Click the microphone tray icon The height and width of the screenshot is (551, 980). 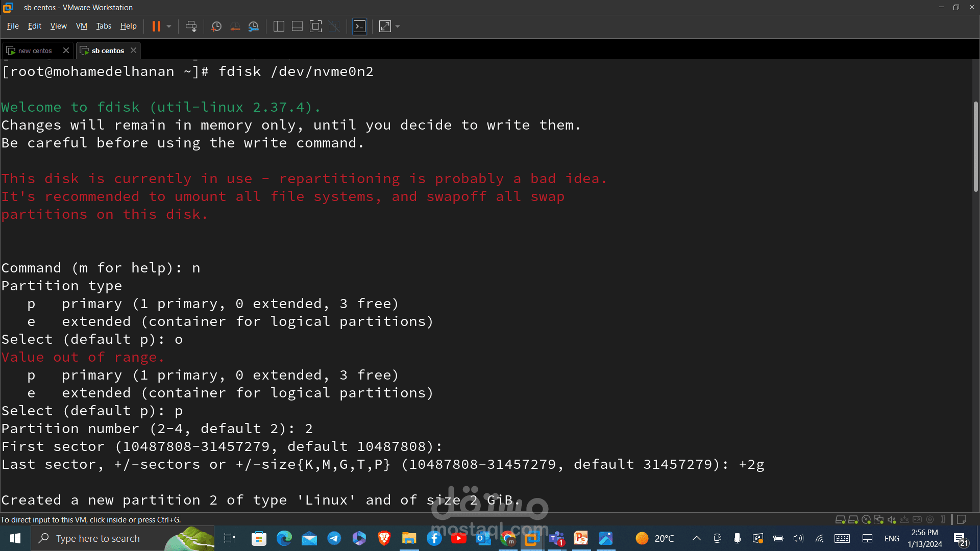737,538
